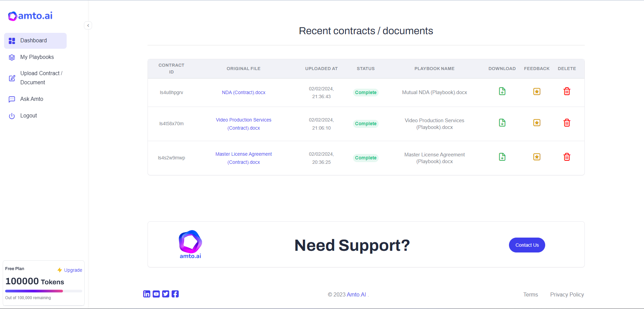Open the Twitter social icon
This screenshot has height=309, width=644.
point(165,294)
